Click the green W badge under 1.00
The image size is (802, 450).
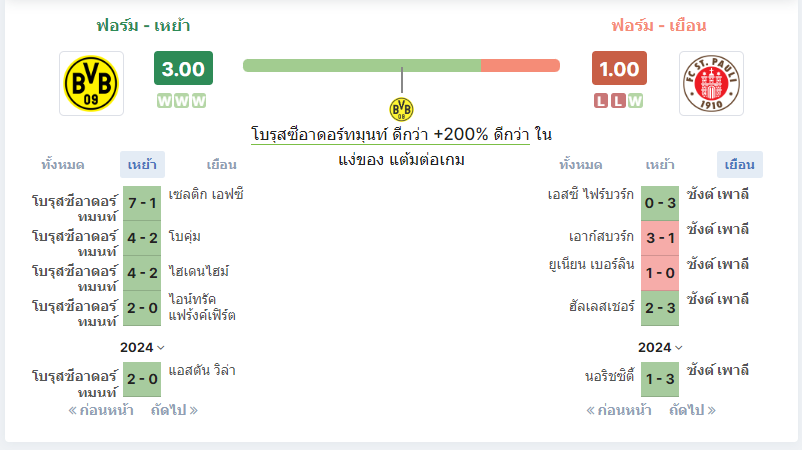pos(635,101)
